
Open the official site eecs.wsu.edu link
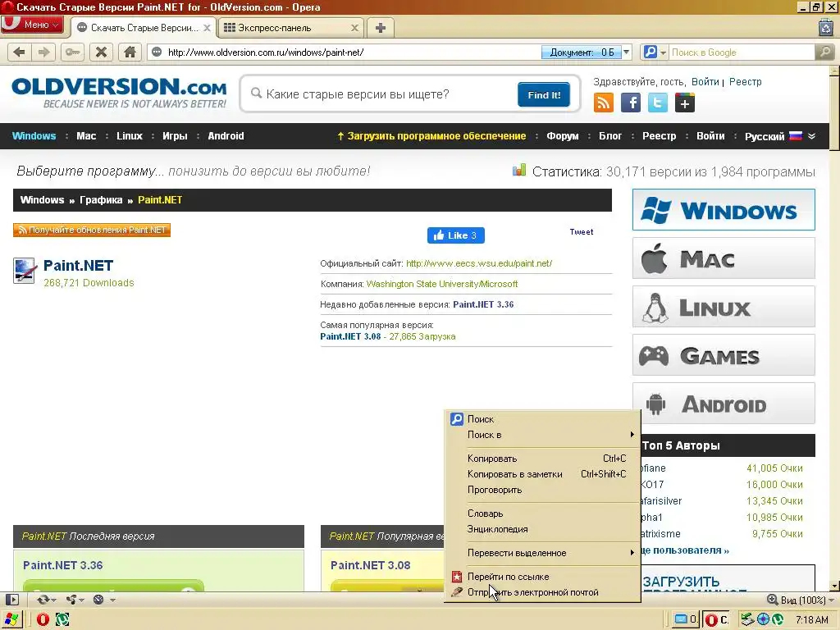tap(479, 263)
